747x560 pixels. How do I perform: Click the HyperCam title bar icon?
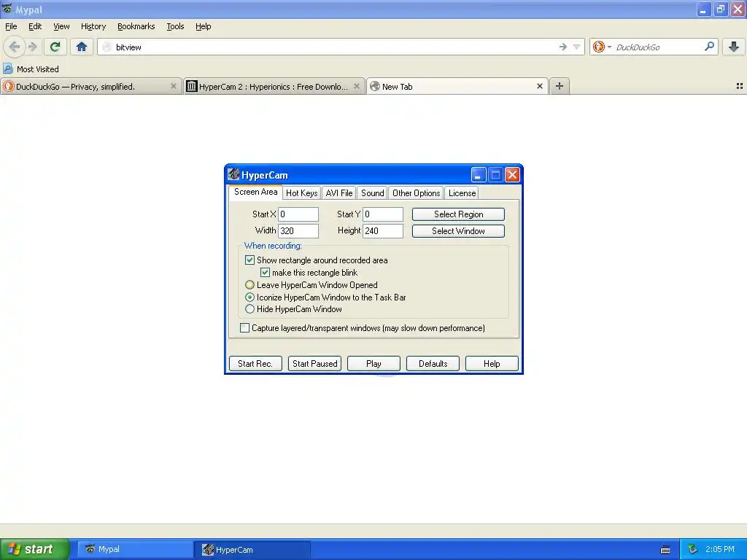233,174
